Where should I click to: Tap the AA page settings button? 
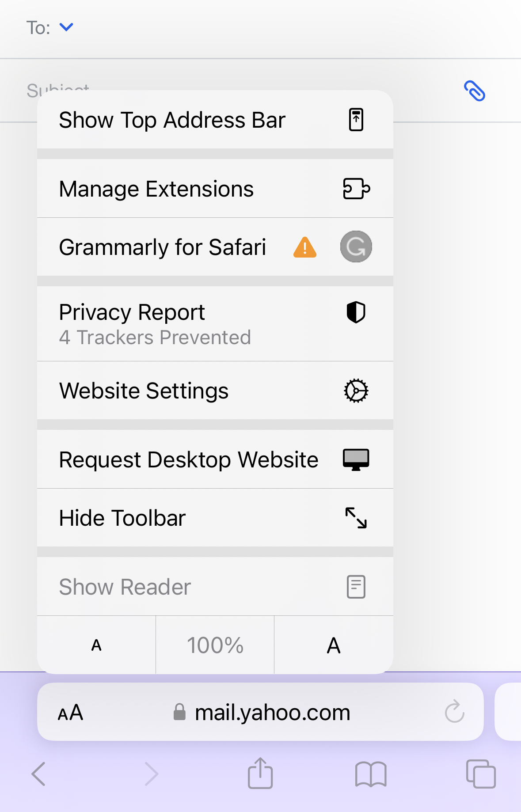click(71, 713)
